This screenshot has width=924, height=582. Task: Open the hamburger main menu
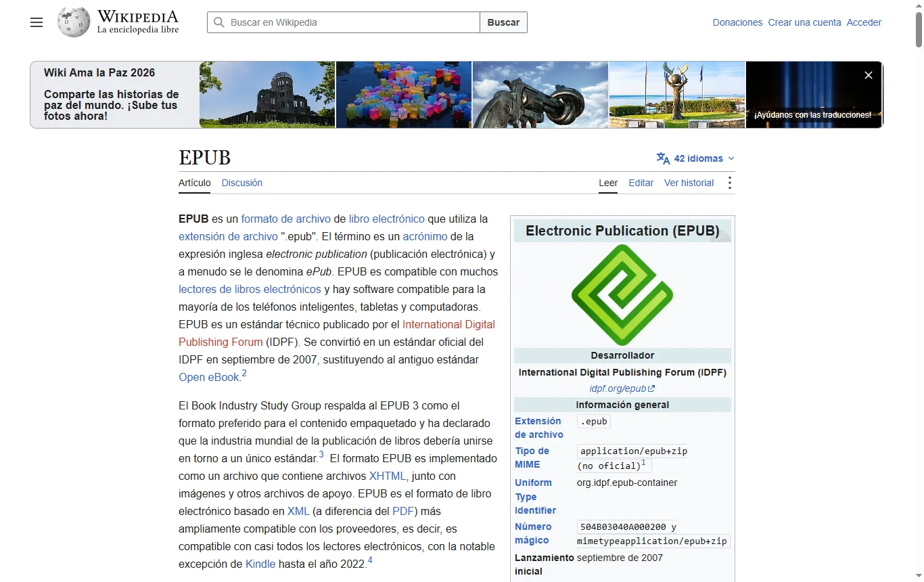37,22
